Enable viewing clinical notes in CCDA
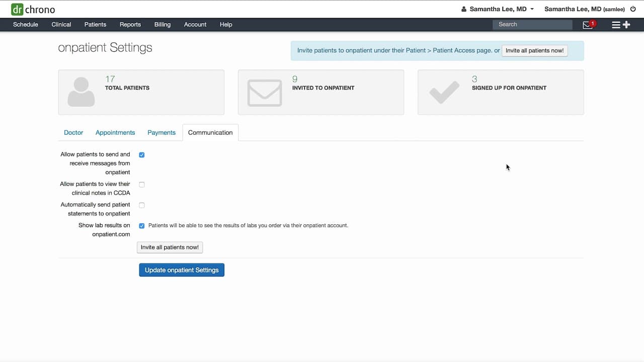Screen dimensions: 644x362 coord(142,185)
